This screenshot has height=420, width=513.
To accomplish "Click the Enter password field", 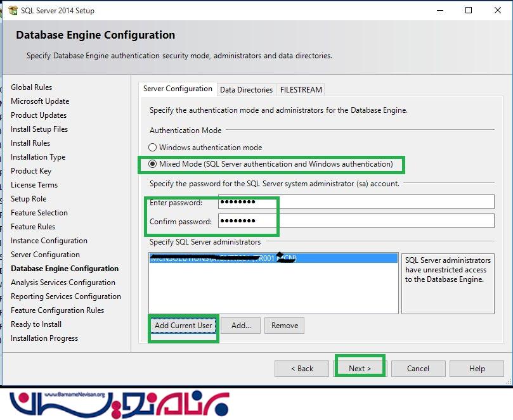I will click(x=356, y=202).
